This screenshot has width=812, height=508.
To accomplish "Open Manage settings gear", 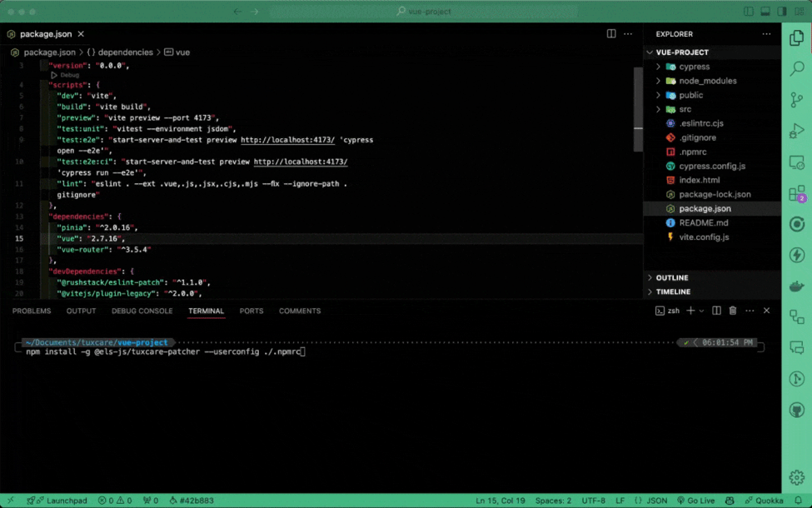I will pos(797,477).
